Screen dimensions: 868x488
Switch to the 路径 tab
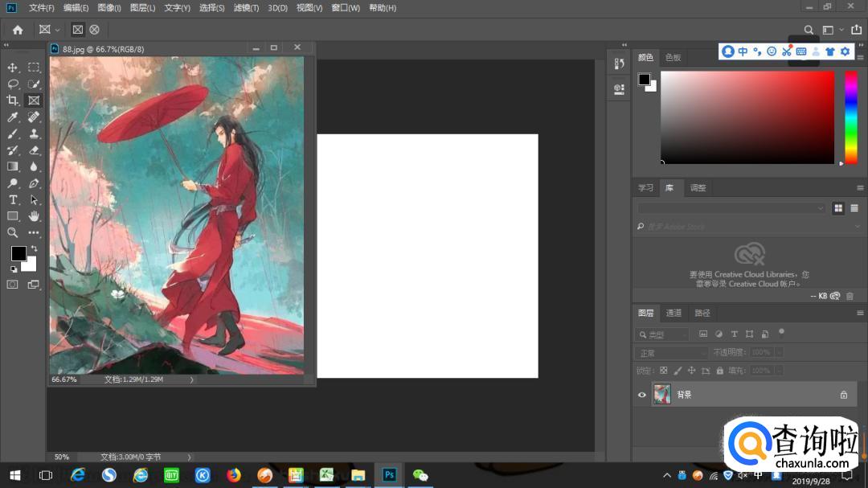[x=702, y=313]
